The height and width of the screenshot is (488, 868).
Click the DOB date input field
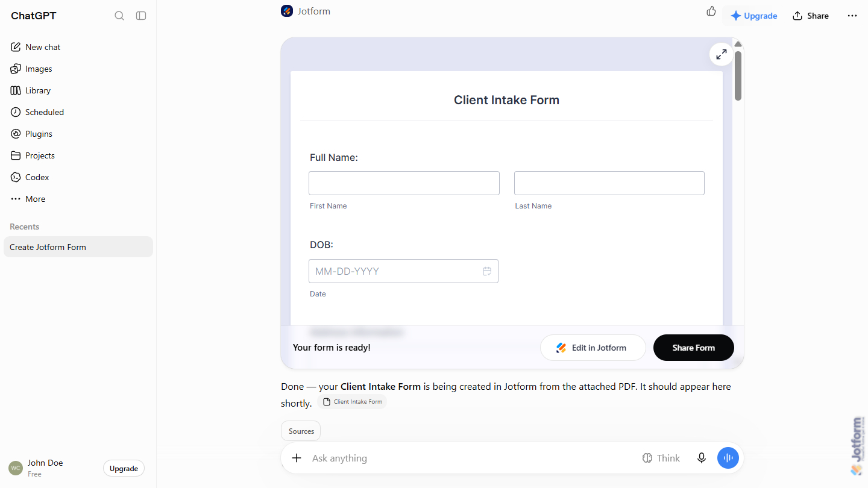(x=403, y=271)
